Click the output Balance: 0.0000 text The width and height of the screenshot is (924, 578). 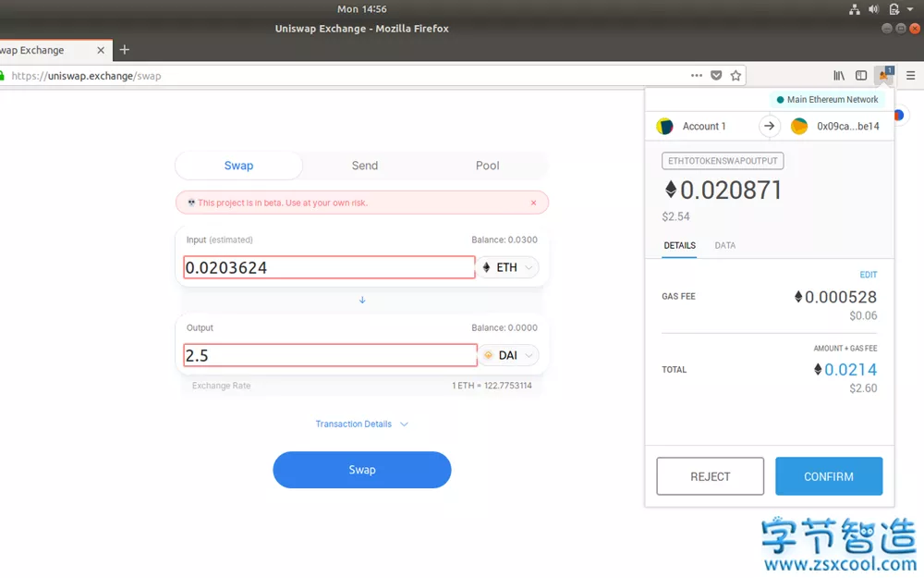(505, 328)
